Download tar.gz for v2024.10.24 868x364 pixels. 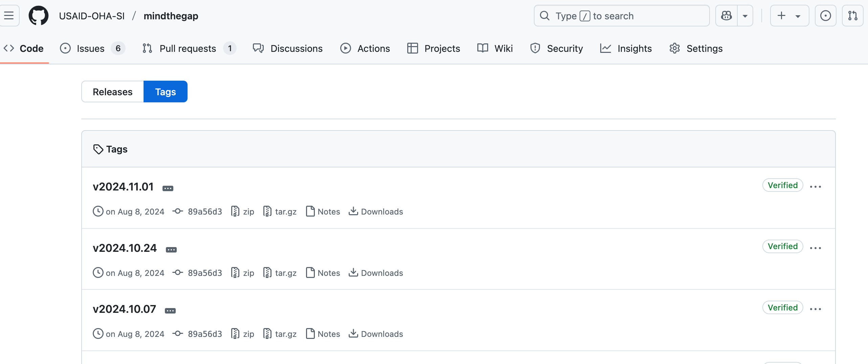(280, 273)
